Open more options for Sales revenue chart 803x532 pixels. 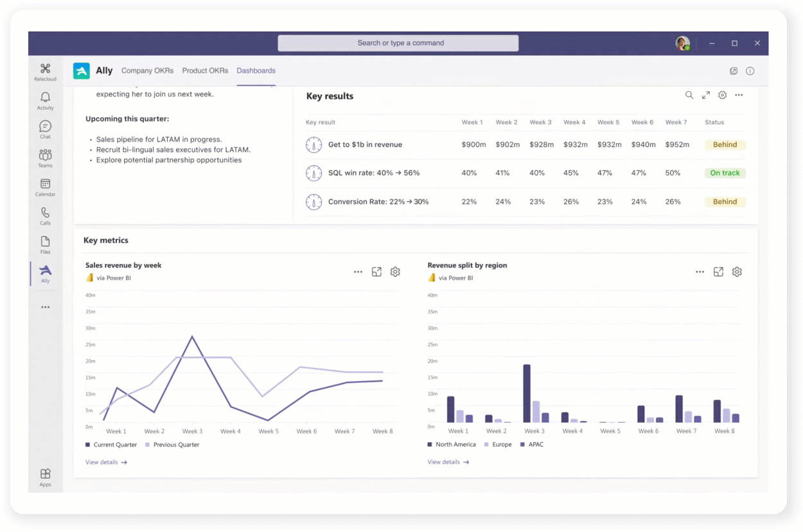point(358,272)
